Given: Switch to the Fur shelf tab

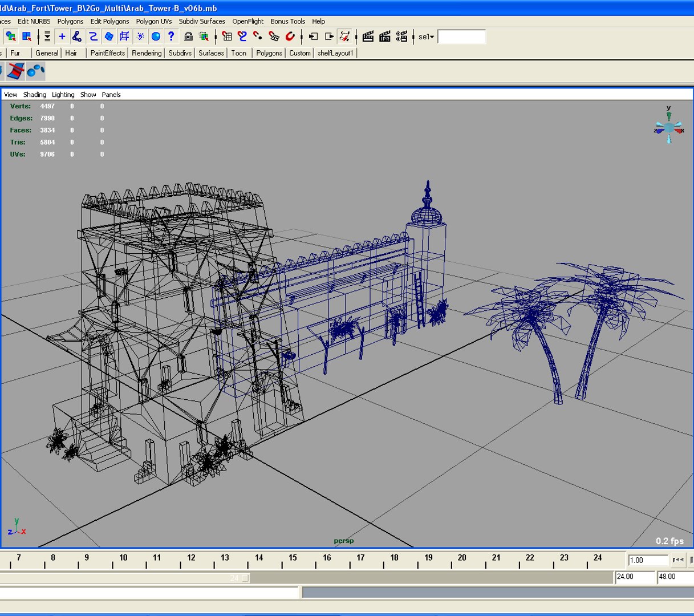Looking at the screenshot, I should (15, 53).
